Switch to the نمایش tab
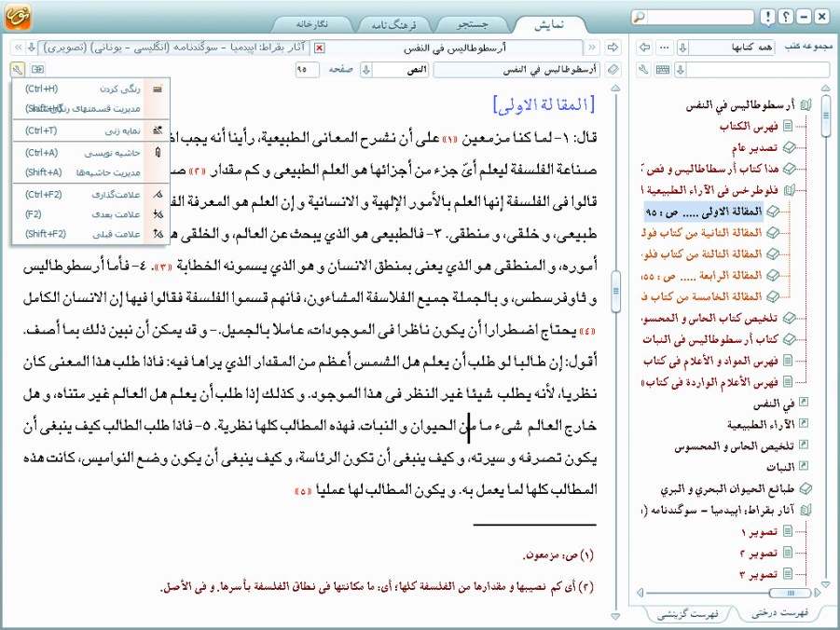 [x=549, y=24]
